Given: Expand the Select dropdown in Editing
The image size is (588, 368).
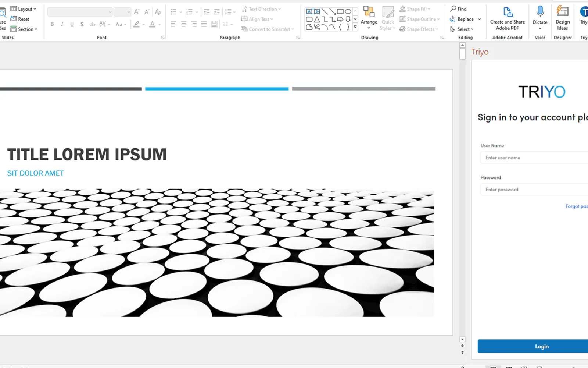Looking at the screenshot, I should (x=462, y=29).
